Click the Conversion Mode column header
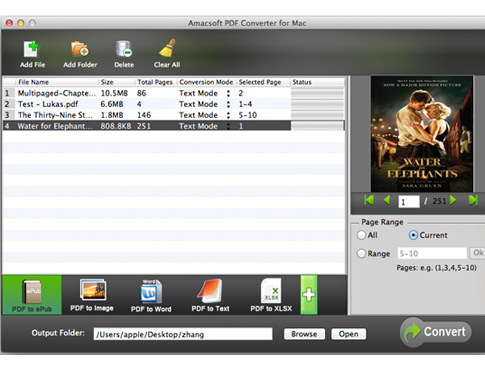Image resolution: width=485 pixels, height=370 pixels. click(206, 82)
